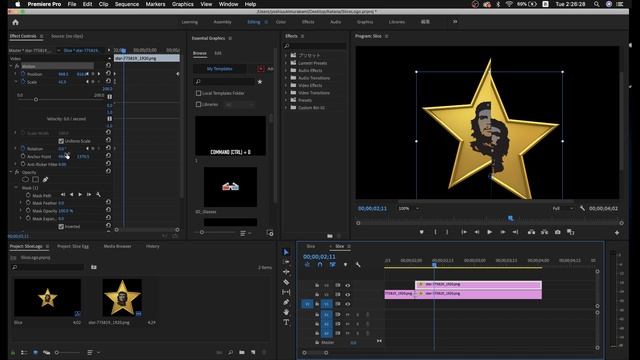
Task: Click the Extract button in Program monitor
Action: click(544, 232)
